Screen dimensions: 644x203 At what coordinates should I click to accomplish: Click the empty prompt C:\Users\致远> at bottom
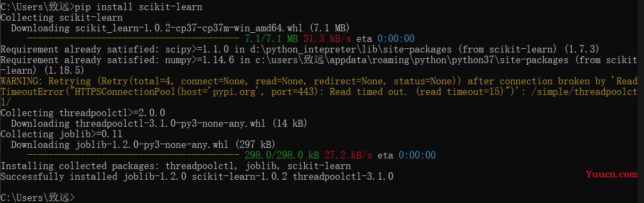[38, 198]
